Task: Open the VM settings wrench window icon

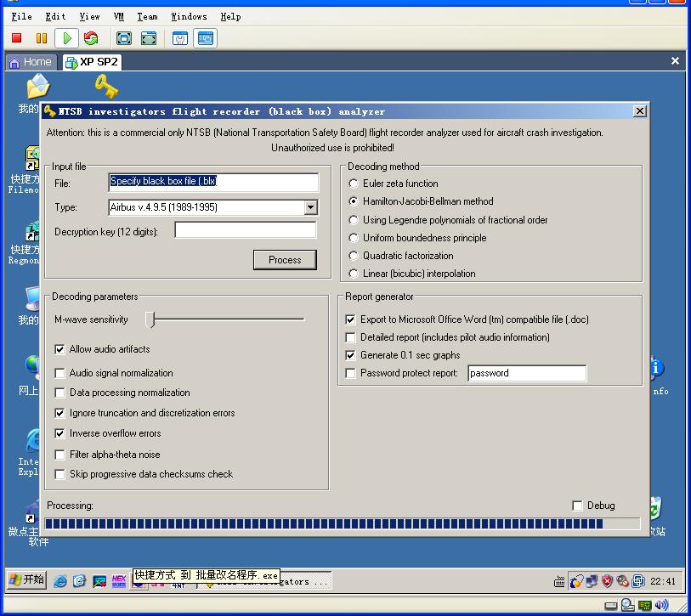Action: coord(180,38)
